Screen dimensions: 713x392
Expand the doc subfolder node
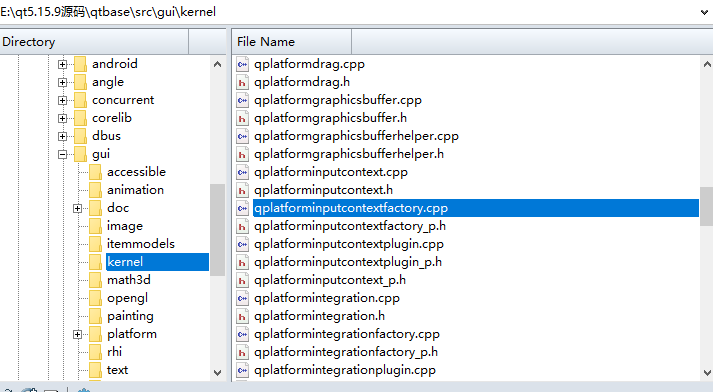(77, 208)
